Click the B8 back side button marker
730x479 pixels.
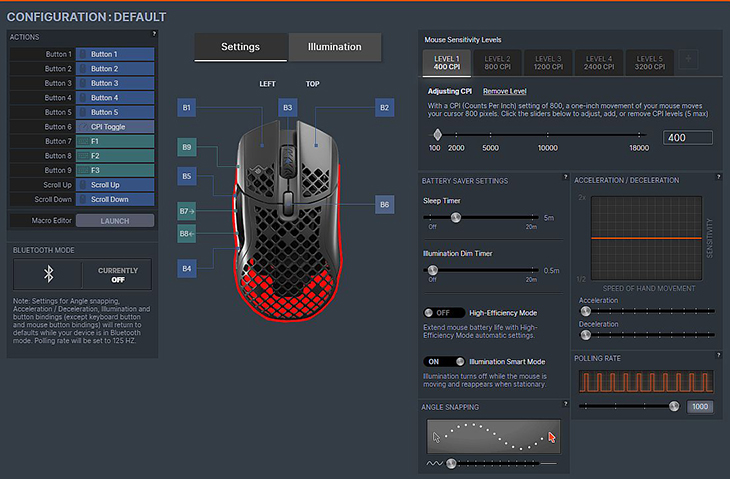[x=186, y=234]
